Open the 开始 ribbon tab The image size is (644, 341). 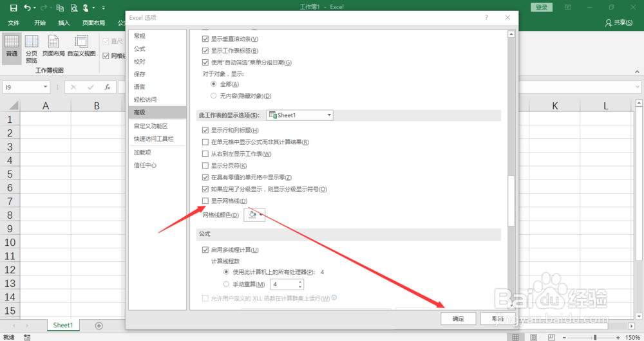[40, 23]
